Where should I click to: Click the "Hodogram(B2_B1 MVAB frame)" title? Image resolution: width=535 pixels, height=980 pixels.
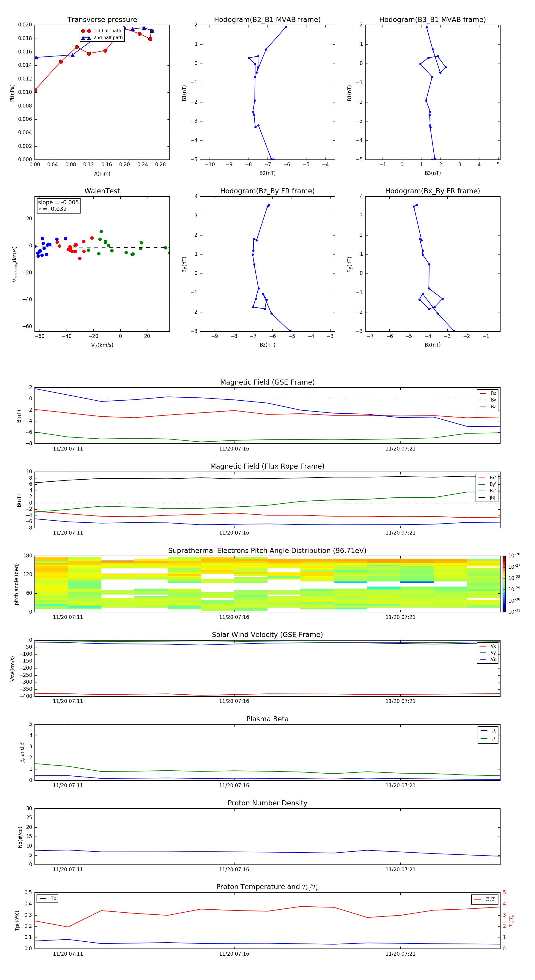(267, 20)
